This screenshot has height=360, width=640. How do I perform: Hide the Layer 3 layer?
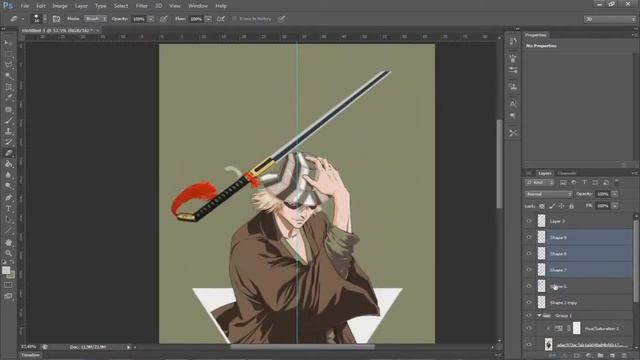coord(529,221)
